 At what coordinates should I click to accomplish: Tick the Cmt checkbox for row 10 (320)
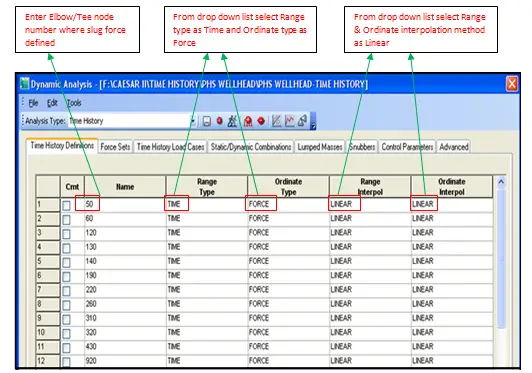pyautogui.click(x=66, y=334)
